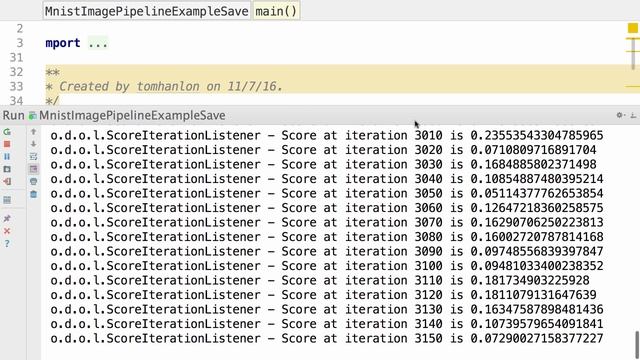Screen dimensions: 640x360
Task: Click the down stack trace arrow
Action: (x=33, y=144)
